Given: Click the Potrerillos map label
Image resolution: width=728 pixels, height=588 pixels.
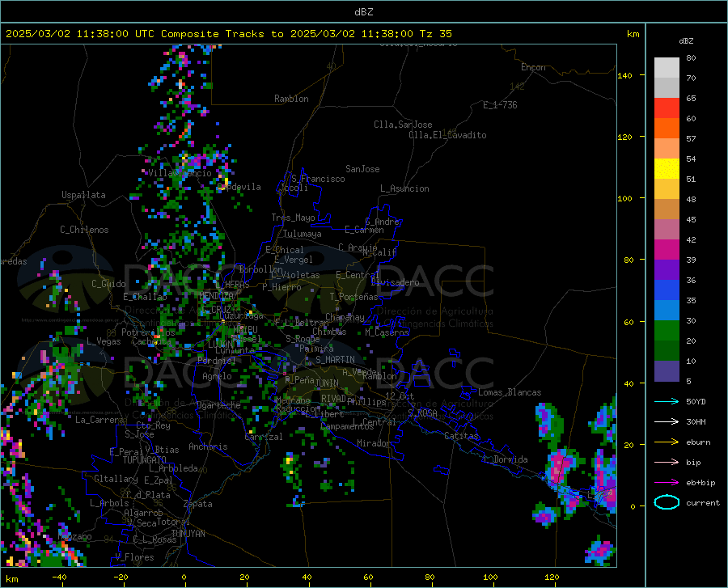Looking at the screenshot, I should click(x=148, y=332).
